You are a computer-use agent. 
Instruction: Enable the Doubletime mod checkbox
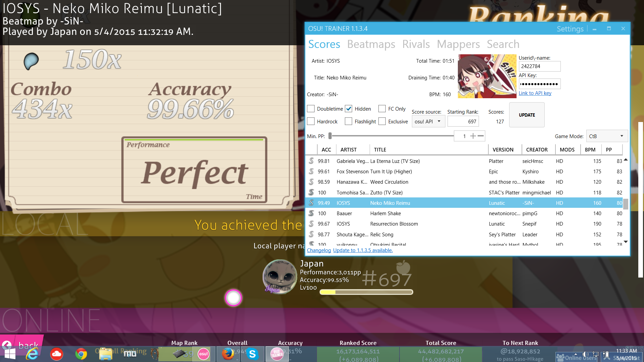coord(311,109)
